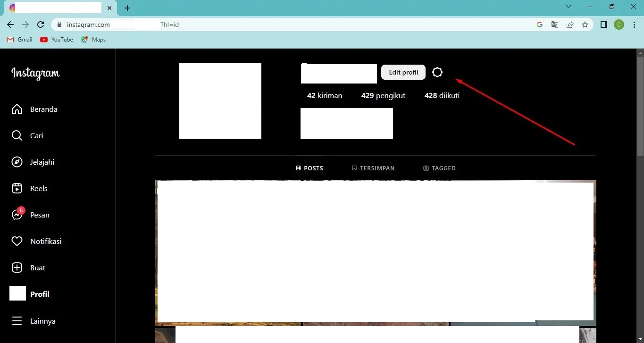Click the profile picture
This screenshot has width=644, height=343.
click(x=220, y=100)
